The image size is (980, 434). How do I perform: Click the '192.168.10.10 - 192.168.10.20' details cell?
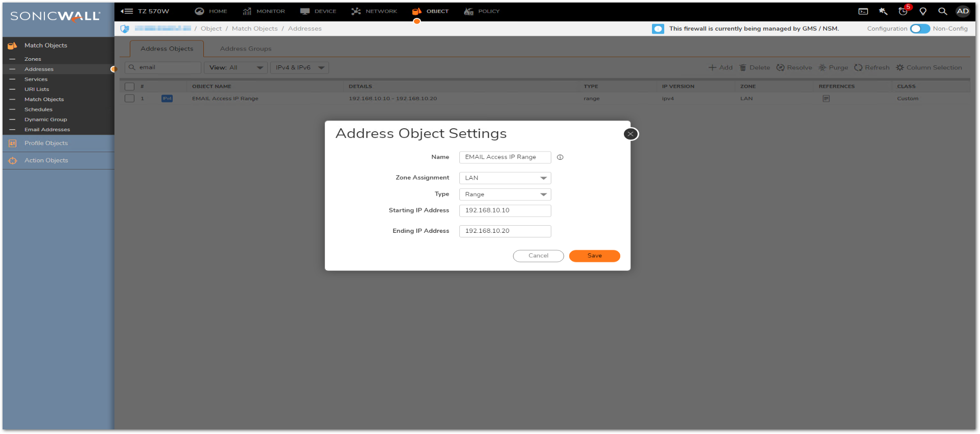coord(393,99)
